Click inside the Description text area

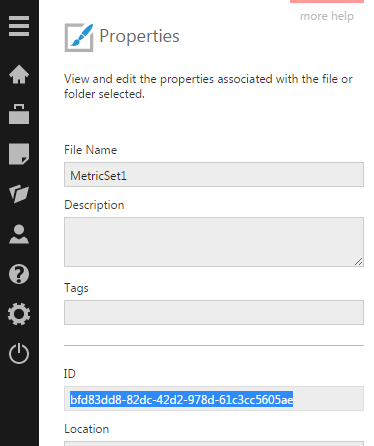214,242
